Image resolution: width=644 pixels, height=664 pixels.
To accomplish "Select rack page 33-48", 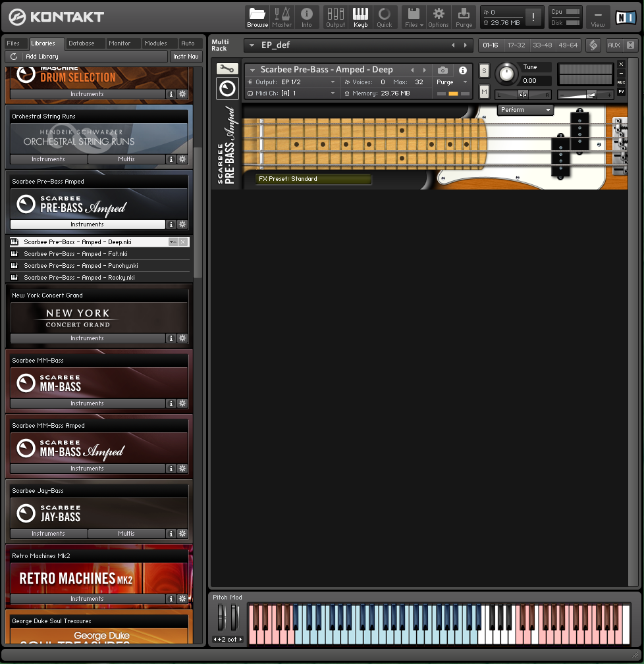I will (x=543, y=45).
